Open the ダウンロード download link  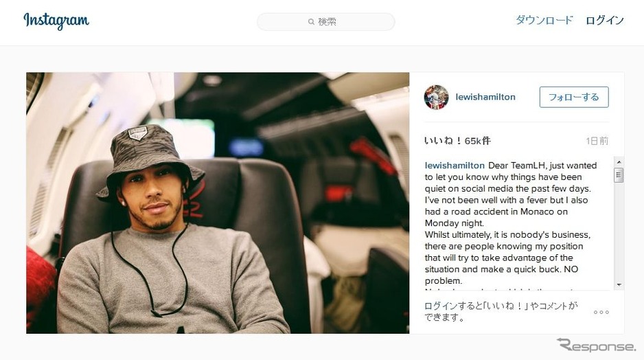(x=544, y=20)
